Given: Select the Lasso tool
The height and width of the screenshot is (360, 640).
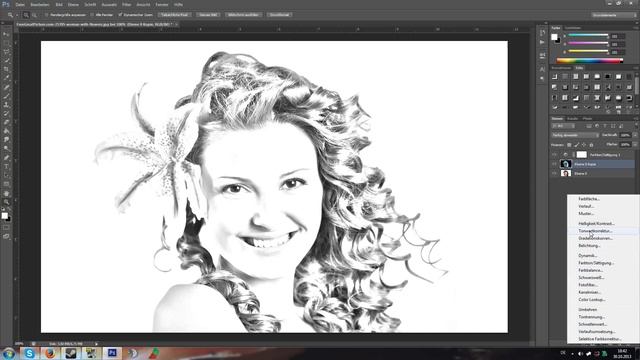Looking at the screenshot, I should point(7,52).
